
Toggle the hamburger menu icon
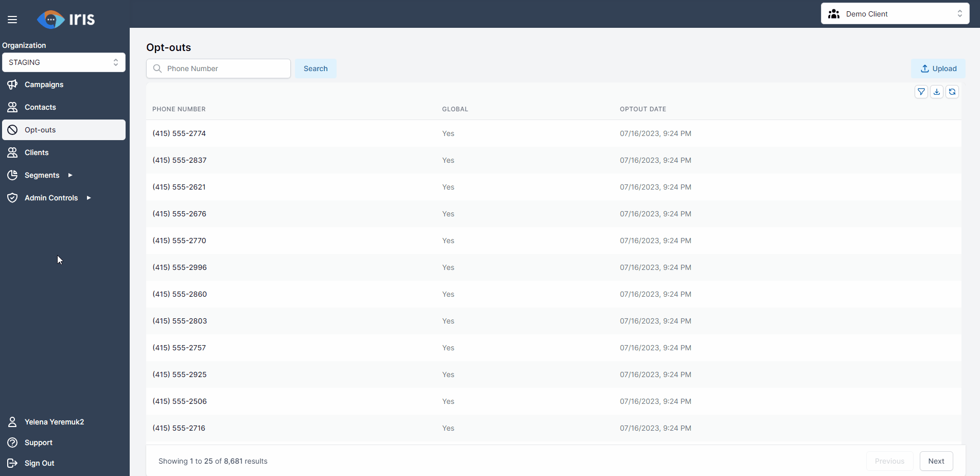12,20
